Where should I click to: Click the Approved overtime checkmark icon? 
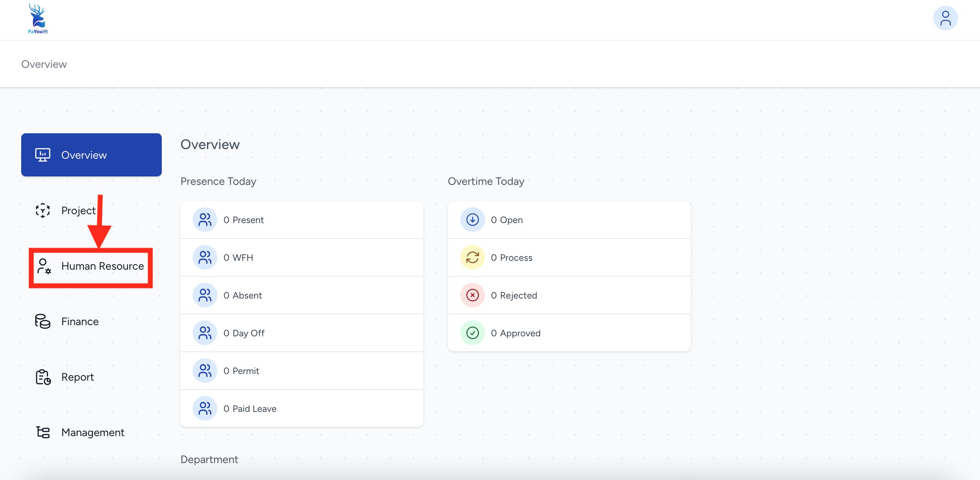pos(472,333)
